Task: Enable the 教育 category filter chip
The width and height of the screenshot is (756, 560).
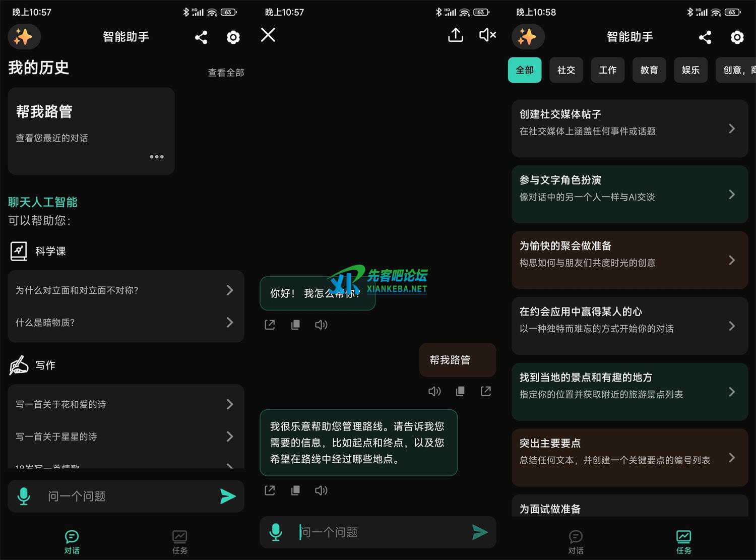Action: pyautogui.click(x=649, y=70)
